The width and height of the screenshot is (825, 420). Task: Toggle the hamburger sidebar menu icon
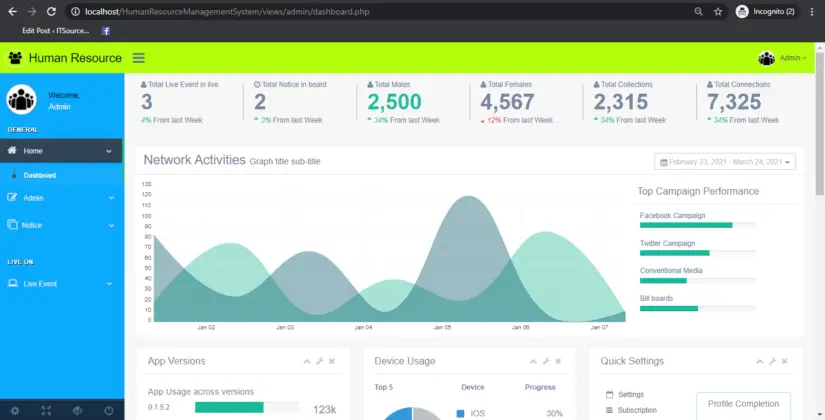[x=138, y=58]
